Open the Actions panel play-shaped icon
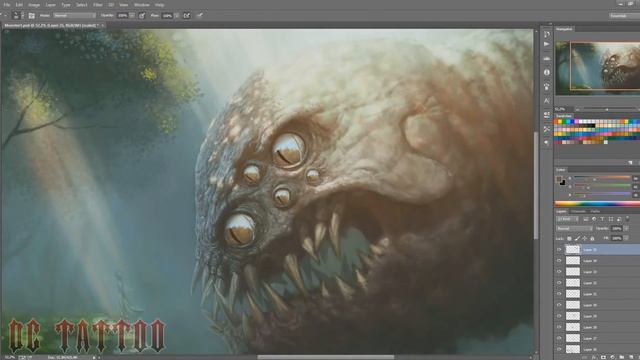Viewport: 640px width, 360px height. pyautogui.click(x=547, y=44)
